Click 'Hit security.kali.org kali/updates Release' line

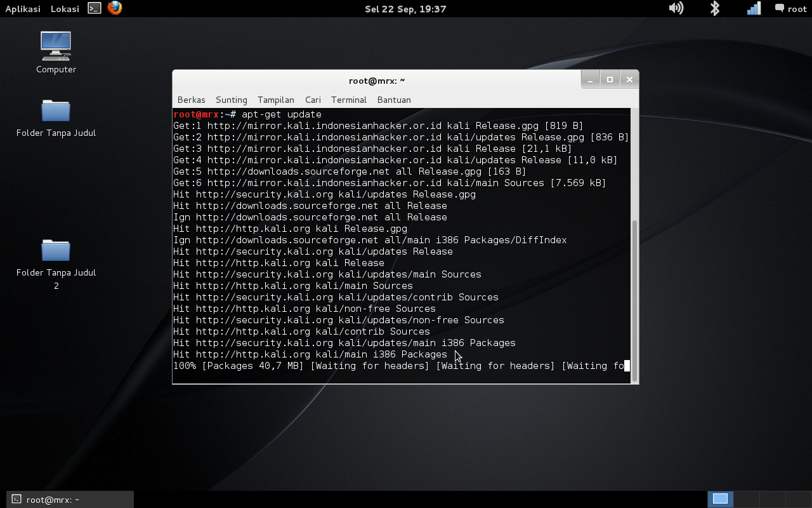tap(313, 251)
